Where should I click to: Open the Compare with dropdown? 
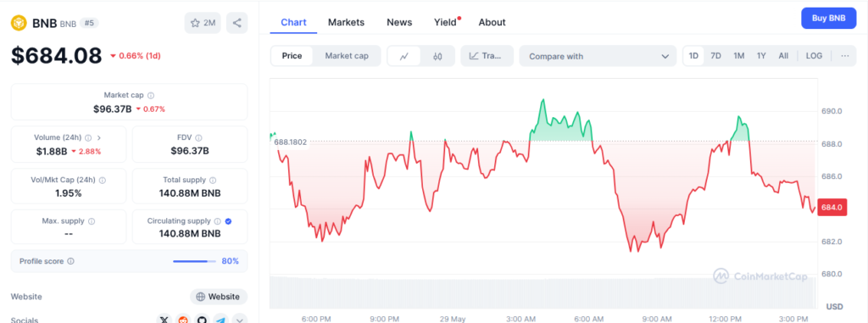598,56
